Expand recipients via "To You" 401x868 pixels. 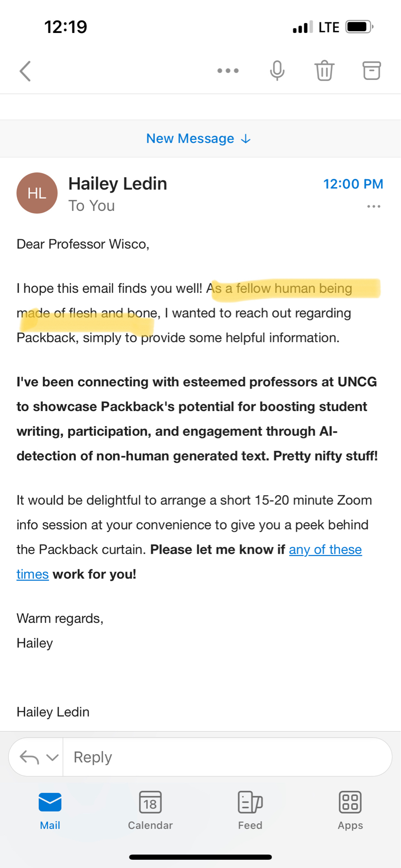click(x=91, y=206)
